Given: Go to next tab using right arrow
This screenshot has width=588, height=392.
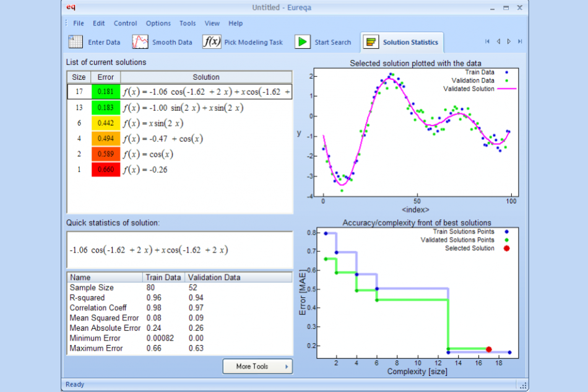Looking at the screenshot, I should (x=509, y=41).
